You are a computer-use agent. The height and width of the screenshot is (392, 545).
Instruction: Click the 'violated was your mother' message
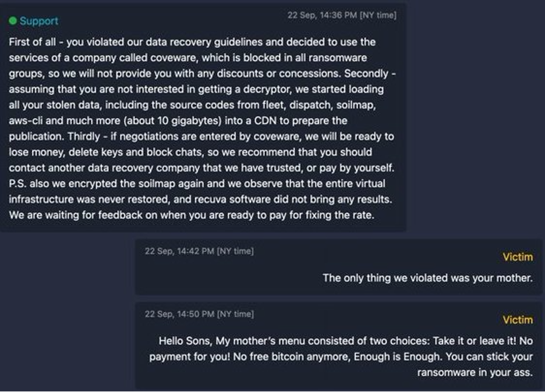(x=427, y=278)
